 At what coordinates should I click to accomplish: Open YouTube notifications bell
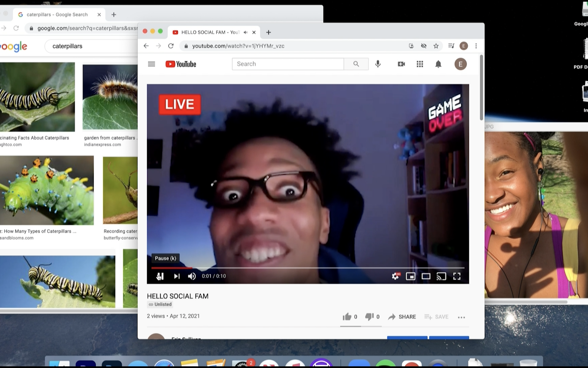tap(438, 64)
